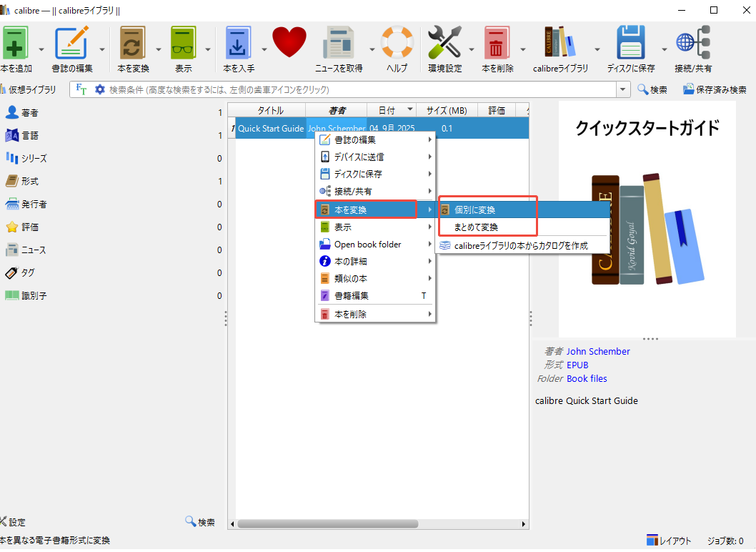Open the EPUB format link

click(x=577, y=365)
